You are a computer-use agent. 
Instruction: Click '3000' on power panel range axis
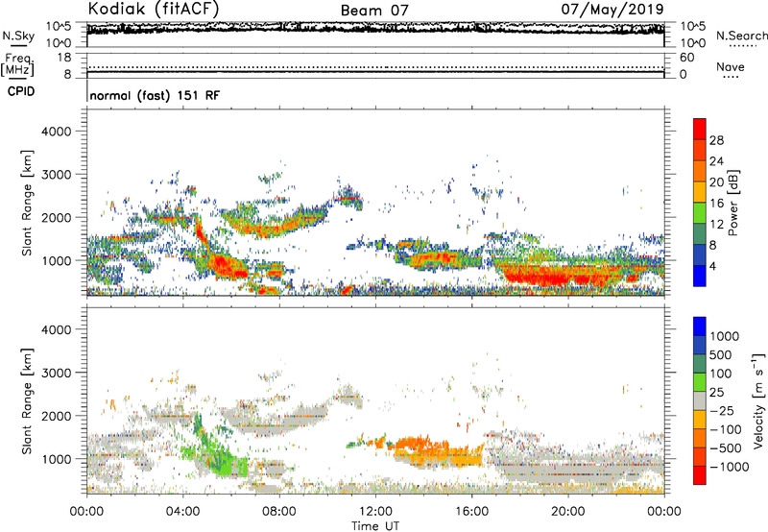pyautogui.click(x=56, y=175)
